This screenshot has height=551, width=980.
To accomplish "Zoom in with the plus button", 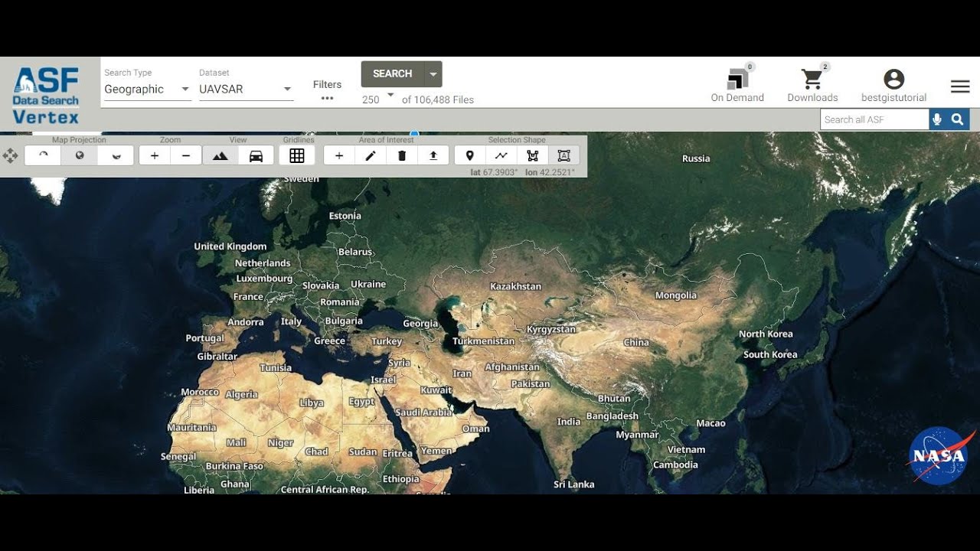I will (x=155, y=155).
